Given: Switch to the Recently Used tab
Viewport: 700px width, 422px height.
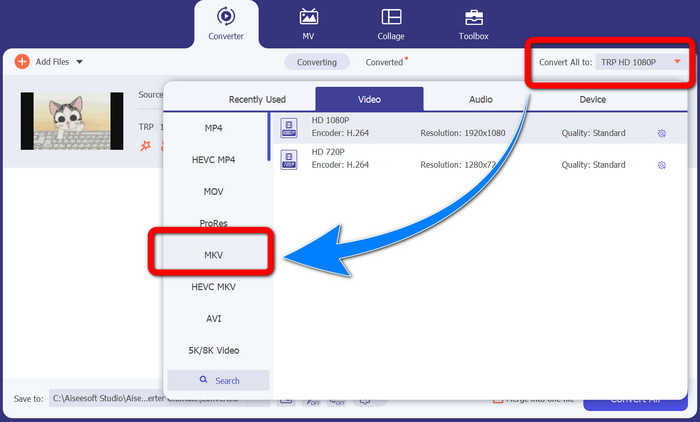Looking at the screenshot, I should pos(257,99).
